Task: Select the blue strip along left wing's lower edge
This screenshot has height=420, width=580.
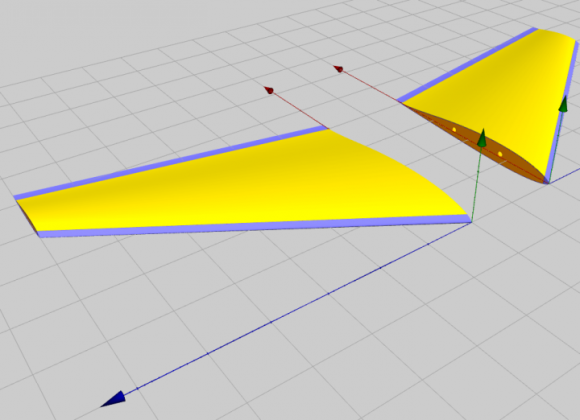Action: point(255,226)
